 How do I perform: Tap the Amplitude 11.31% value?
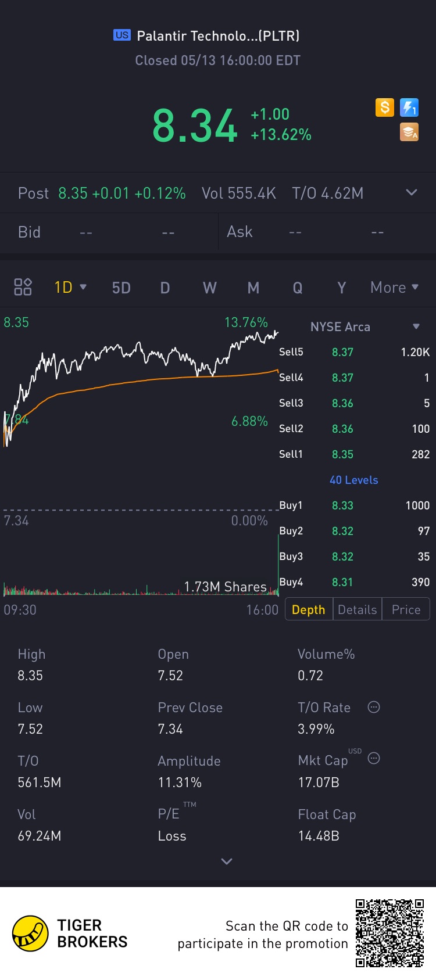coord(180,782)
